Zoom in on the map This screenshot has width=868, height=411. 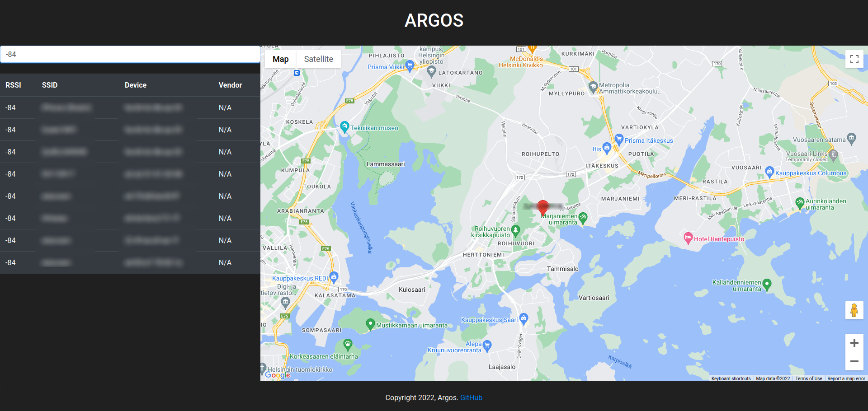click(854, 343)
